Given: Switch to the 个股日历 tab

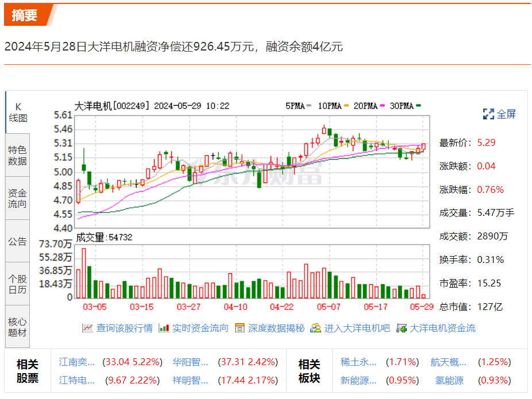Looking at the screenshot, I should (18, 284).
